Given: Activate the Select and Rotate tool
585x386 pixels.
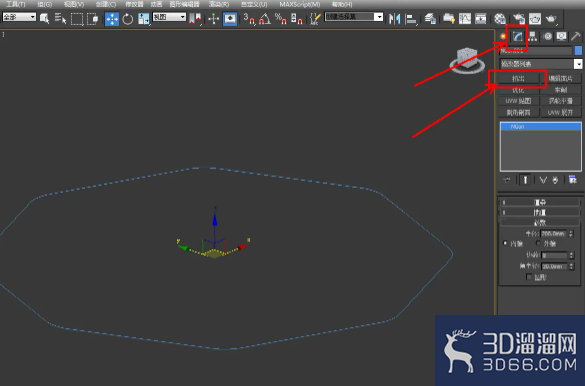Looking at the screenshot, I should (128, 18).
